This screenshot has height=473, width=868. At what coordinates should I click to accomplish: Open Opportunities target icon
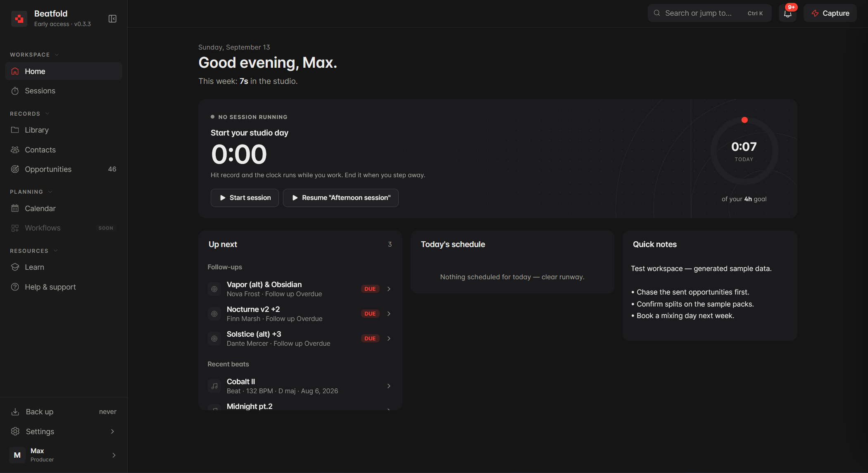coord(15,169)
